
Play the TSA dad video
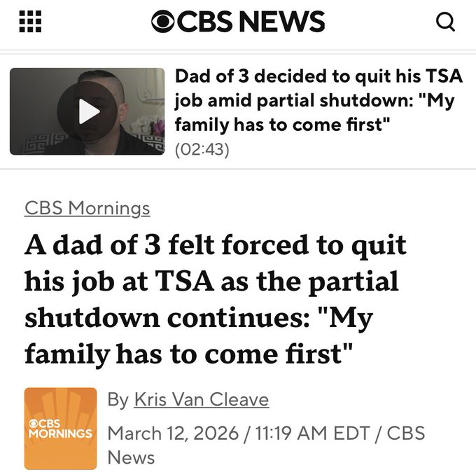pos(87,111)
